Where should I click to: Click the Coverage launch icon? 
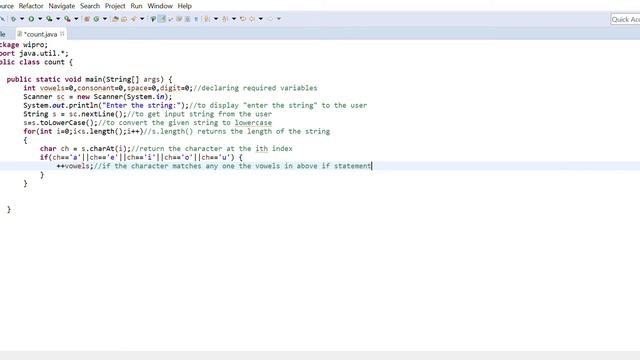pyautogui.click(x=49, y=19)
